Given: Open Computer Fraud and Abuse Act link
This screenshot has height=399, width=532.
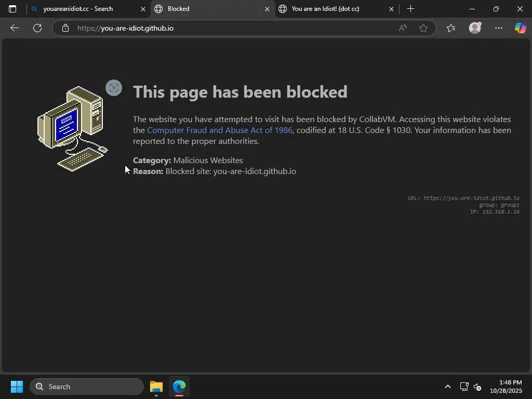Looking at the screenshot, I should point(220,130).
